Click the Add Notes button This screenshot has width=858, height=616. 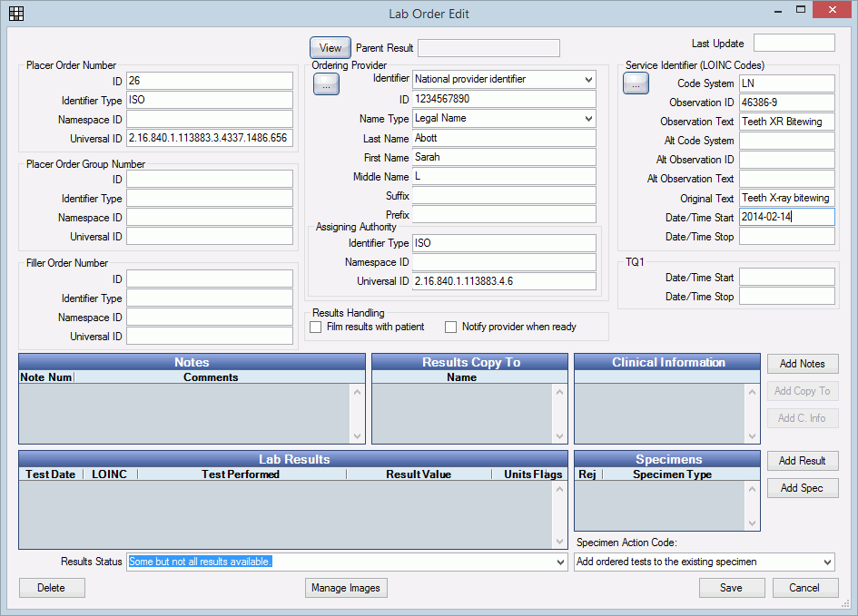[x=802, y=364]
